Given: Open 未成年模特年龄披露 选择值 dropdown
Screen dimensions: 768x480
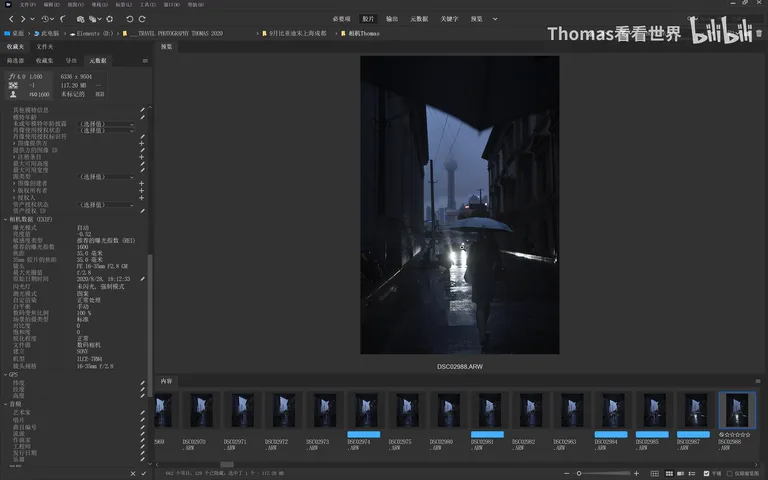Looking at the screenshot, I should pos(106,124).
